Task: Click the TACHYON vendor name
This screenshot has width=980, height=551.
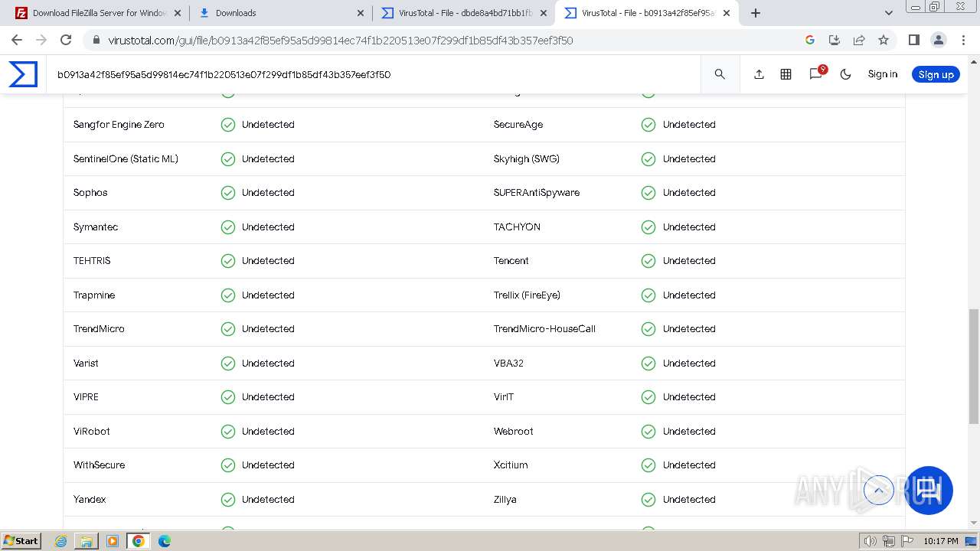Action: pyautogui.click(x=517, y=227)
